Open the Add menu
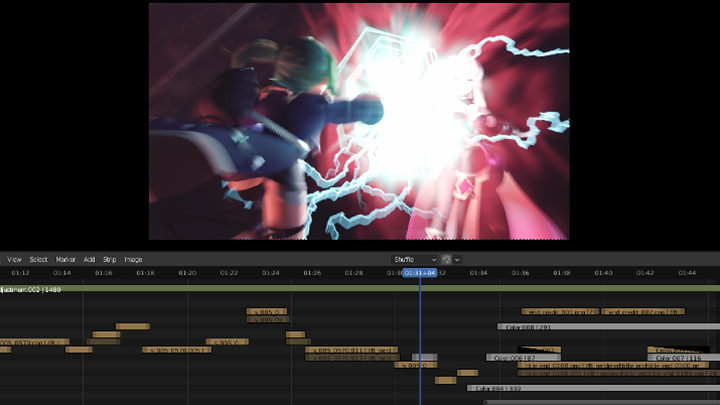 pyautogui.click(x=89, y=259)
